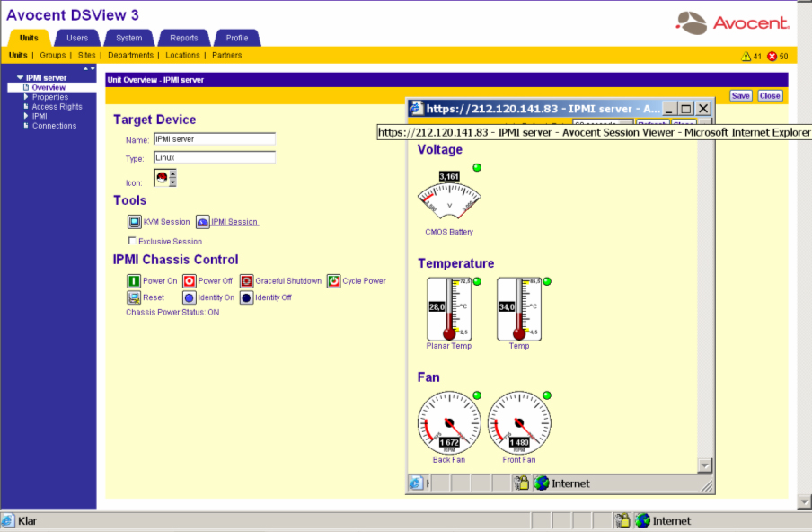The image size is (812, 532).
Task: Click the scroll-down arrow in Session Viewer
Action: point(705,465)
